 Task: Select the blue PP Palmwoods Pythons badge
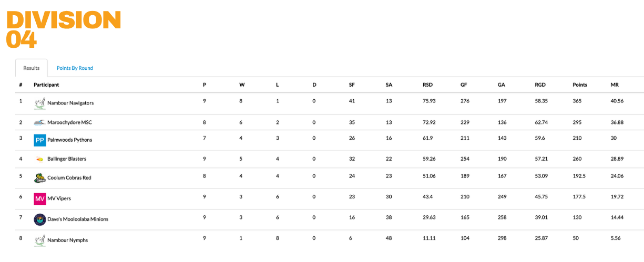pos(39,140)
